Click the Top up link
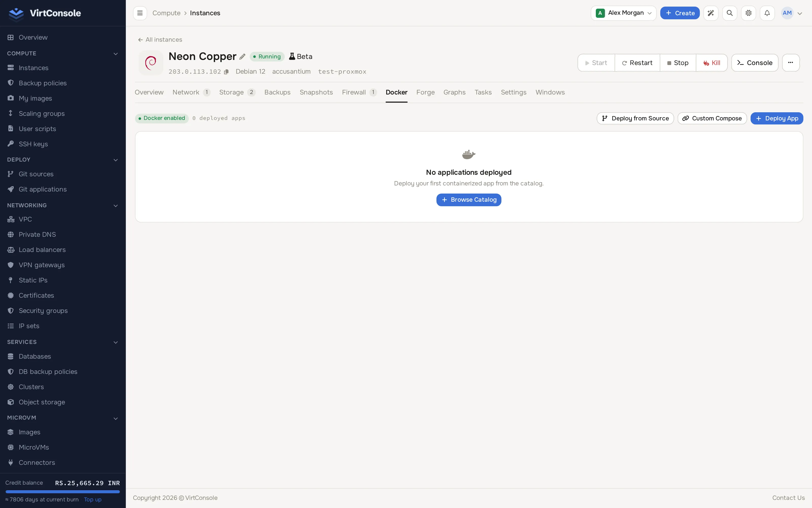 click(x=93, y=499)
